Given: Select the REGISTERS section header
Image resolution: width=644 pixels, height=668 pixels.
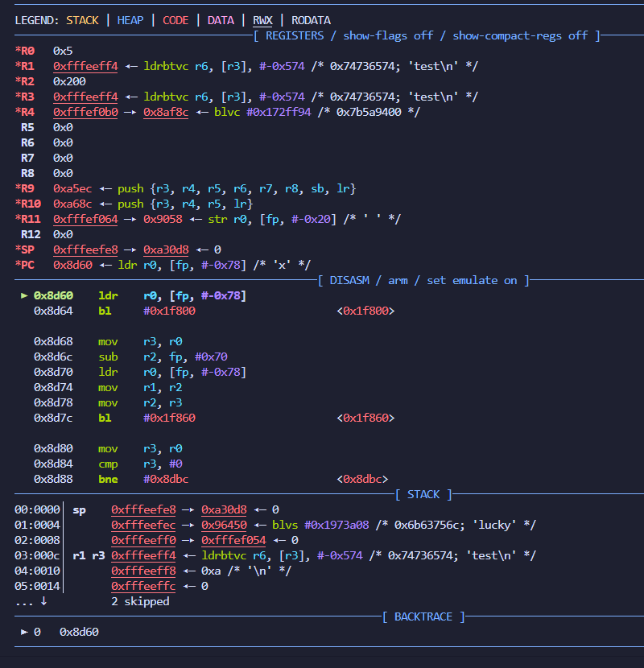Looking at the screenshot, I should pyautogui.click(x=427, y=35).
